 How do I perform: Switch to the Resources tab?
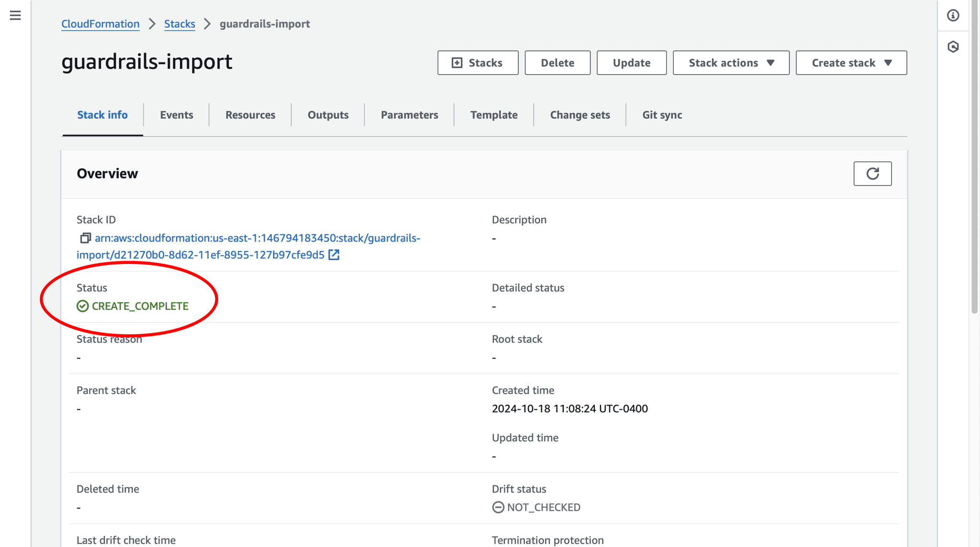[250, 115]
